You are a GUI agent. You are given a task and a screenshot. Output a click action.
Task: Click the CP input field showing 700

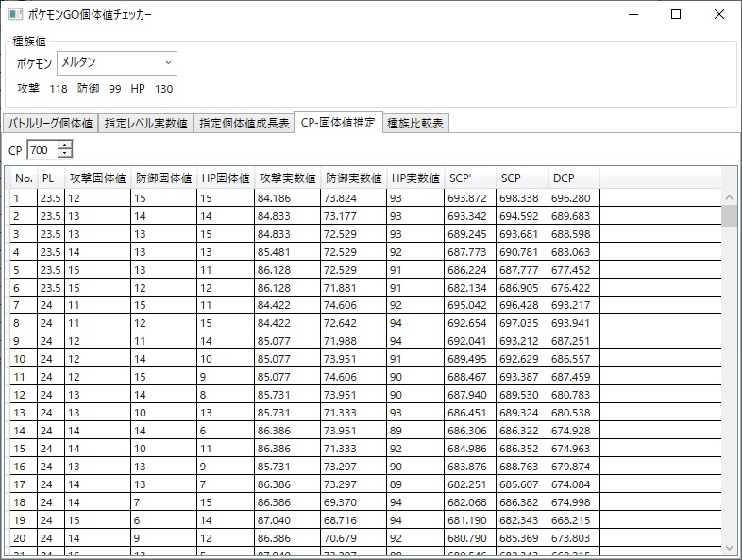42,150
